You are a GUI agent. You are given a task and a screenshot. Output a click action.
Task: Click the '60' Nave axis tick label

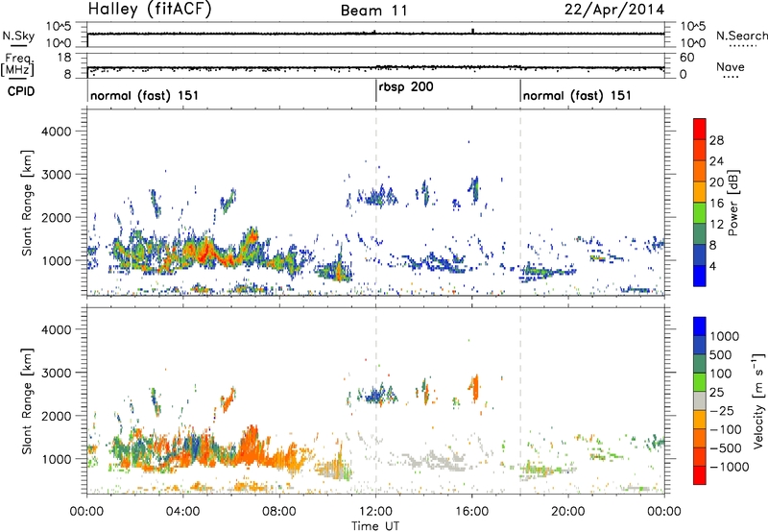click(686, 58)
